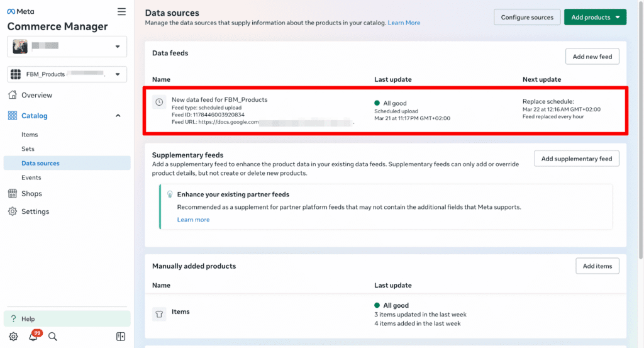Viewport: 644px width, 348px height.
Task: Select Data sources in the sidebar
Action: 67,163
